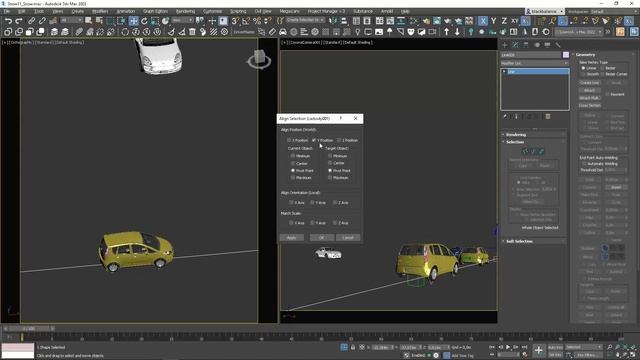640x360 pixels.
Task: Click the Create Line button
Action: point(589,83)
